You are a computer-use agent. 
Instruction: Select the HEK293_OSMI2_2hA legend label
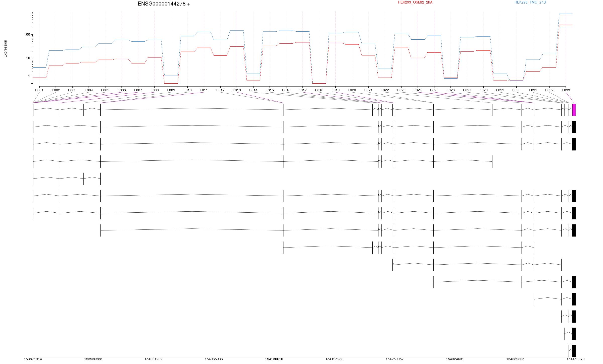tap(415, 2)
